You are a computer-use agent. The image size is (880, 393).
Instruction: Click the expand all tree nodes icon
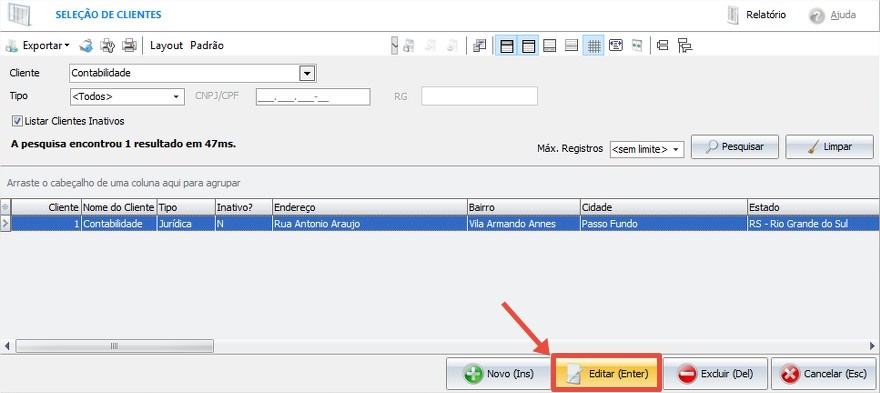[x=685, y=45]
